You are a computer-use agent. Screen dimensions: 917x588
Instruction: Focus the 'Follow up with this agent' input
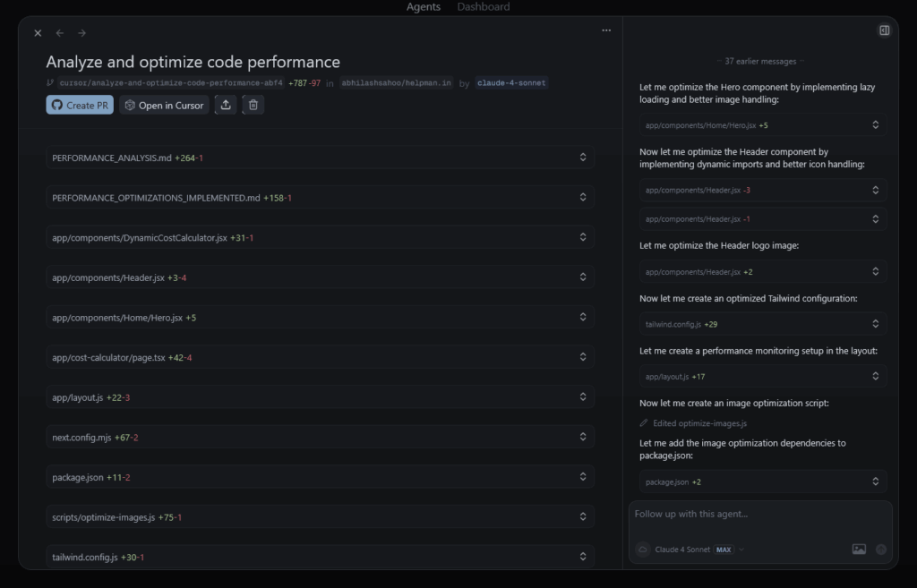[760, 515]
